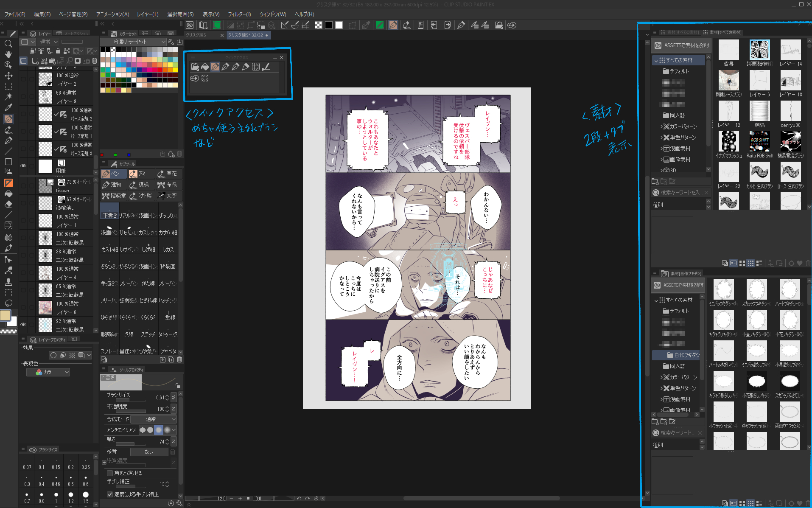Click the delete layer trash icon
Screen dimensions: 812x508
pyautogui.click(x=95, y=61)
